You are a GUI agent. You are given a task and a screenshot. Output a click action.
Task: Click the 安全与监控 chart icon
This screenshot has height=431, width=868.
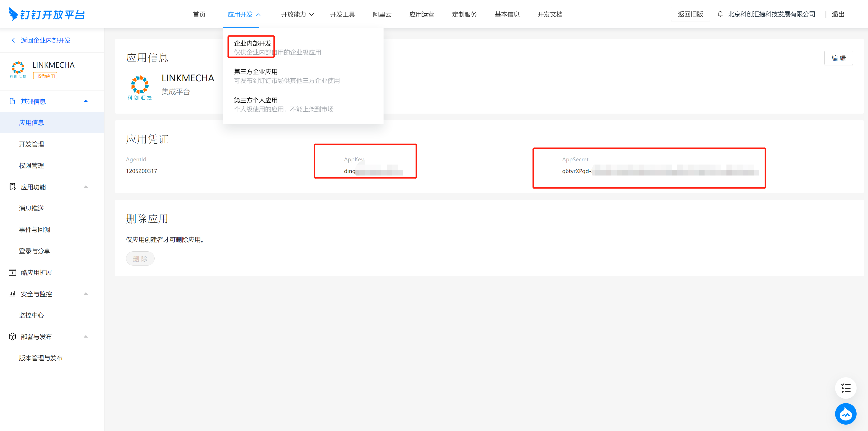13,294
